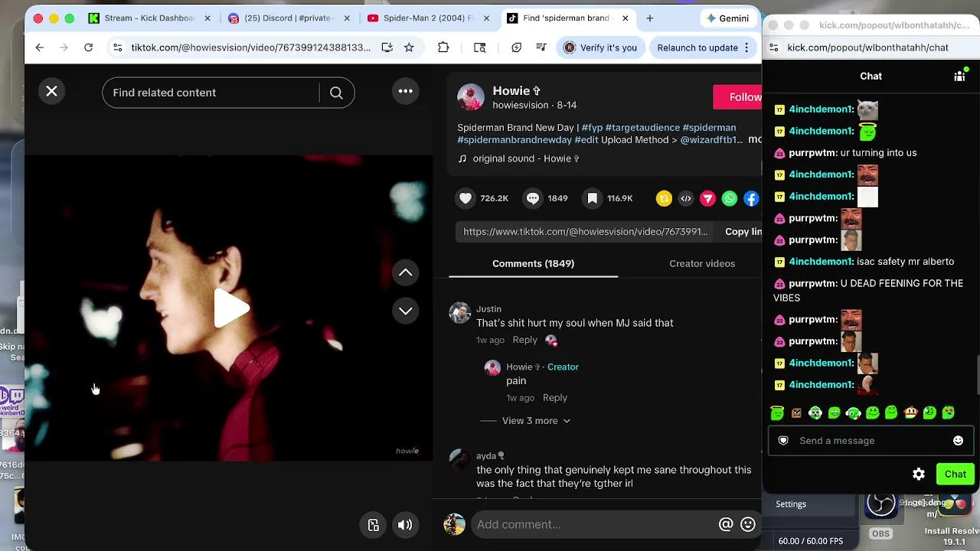Open the three-dot more options menu on video
The image size is (980, 551).
point(406,92)
